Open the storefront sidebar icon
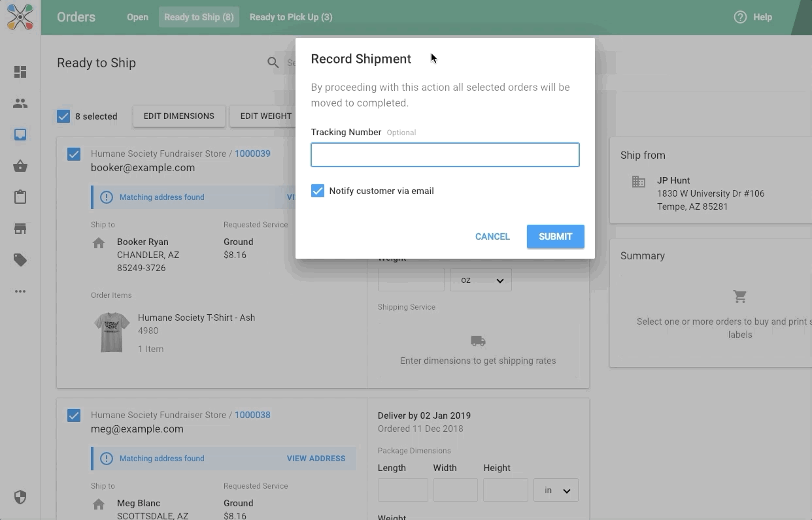The width and height of the screenshot is (812, 520). click(20, 229)
